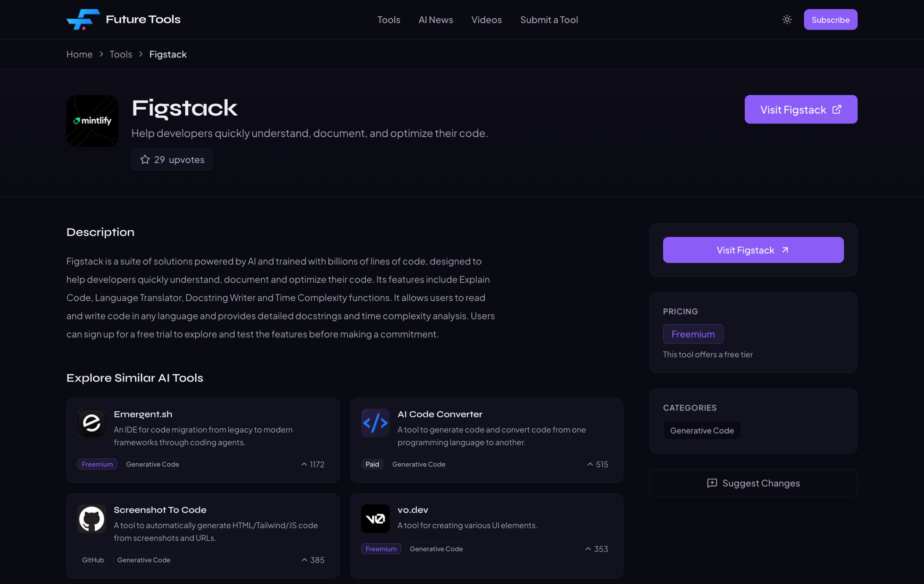The width and height of the screenshot is (924, 584).
Task: Click the Description heading
Action: (x=100, y=232)
